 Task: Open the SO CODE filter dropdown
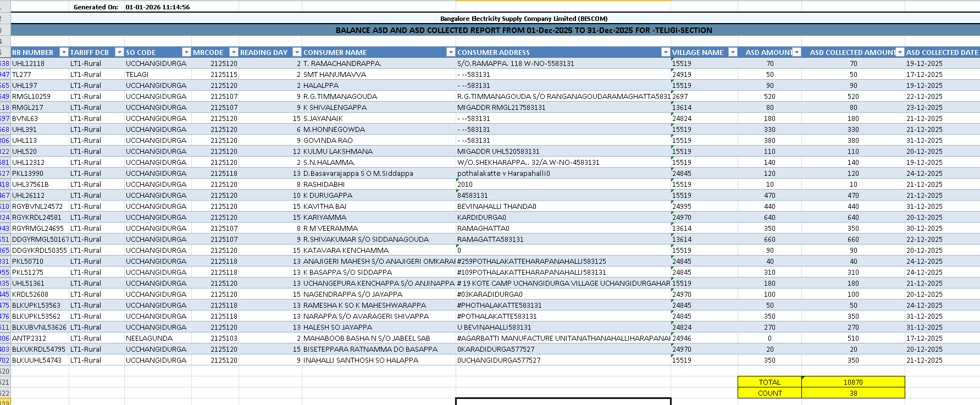click(186, 52)
